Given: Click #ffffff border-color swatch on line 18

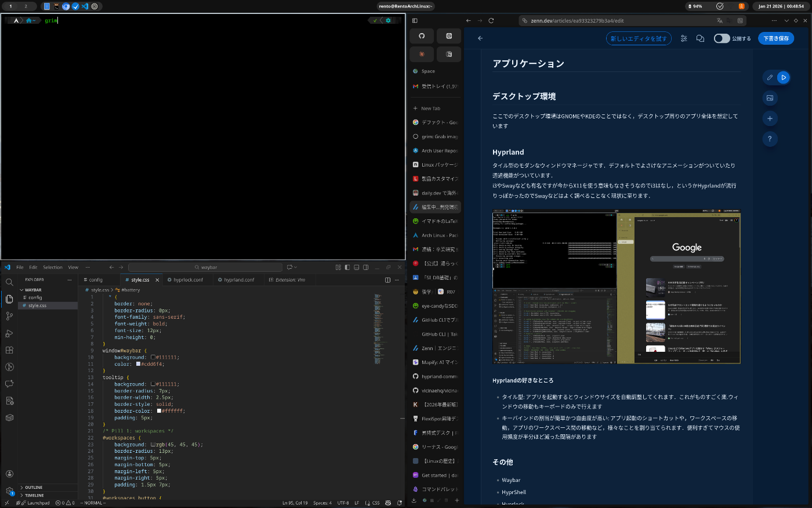Looking at the screenshot, I should (x=159, y=411).
